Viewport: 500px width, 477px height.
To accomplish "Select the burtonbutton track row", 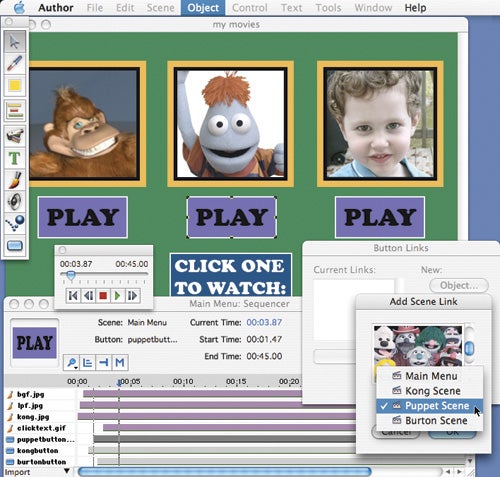I will coord(40,462).
